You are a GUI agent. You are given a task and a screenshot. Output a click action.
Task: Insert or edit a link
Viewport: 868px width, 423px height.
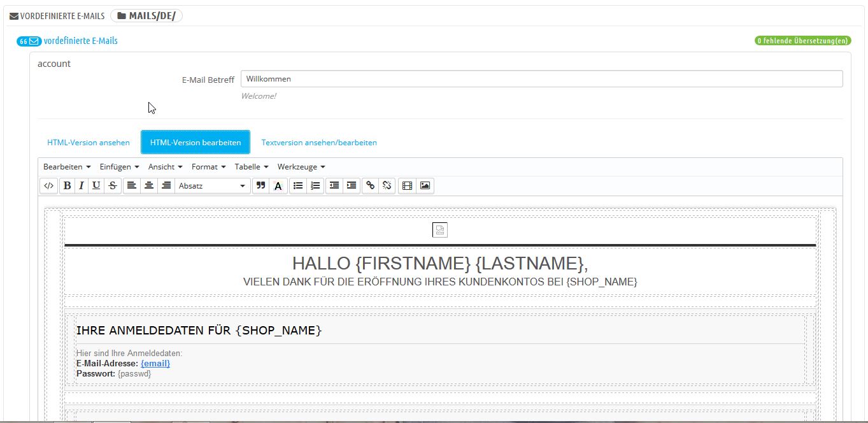point(371,186)
